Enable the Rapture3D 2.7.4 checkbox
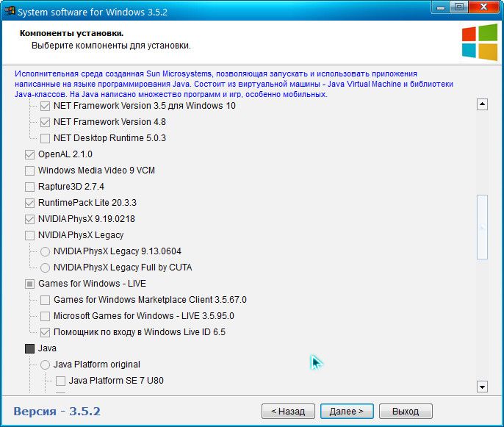The width and height of the screenshot is (504, 427). click(x=29, y=187)
